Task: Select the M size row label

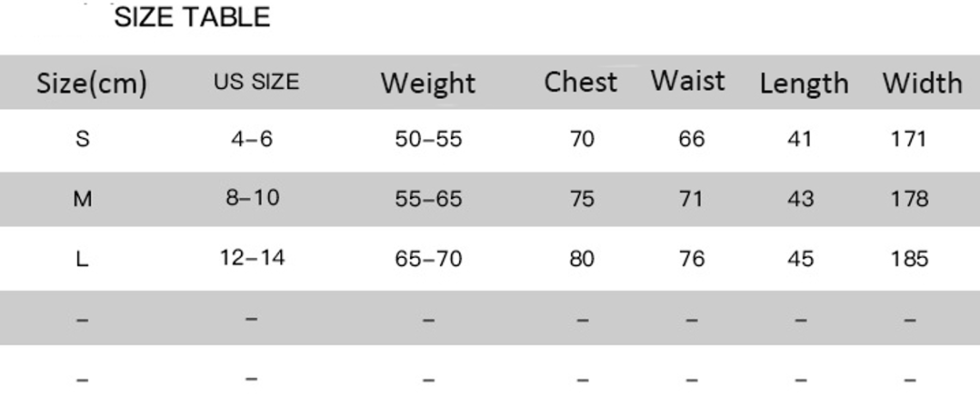Action: pyautogui.click(x=83, y=200)
